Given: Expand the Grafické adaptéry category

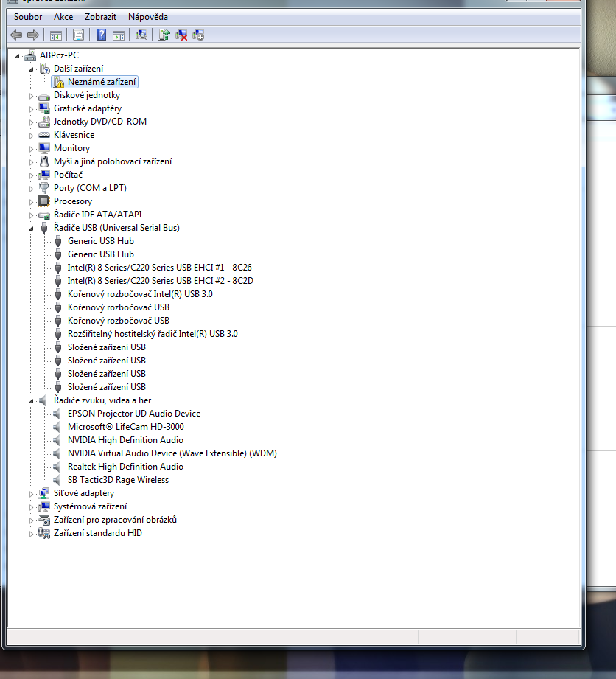Looking at the screenshot, I should click(x=31, y=109).
